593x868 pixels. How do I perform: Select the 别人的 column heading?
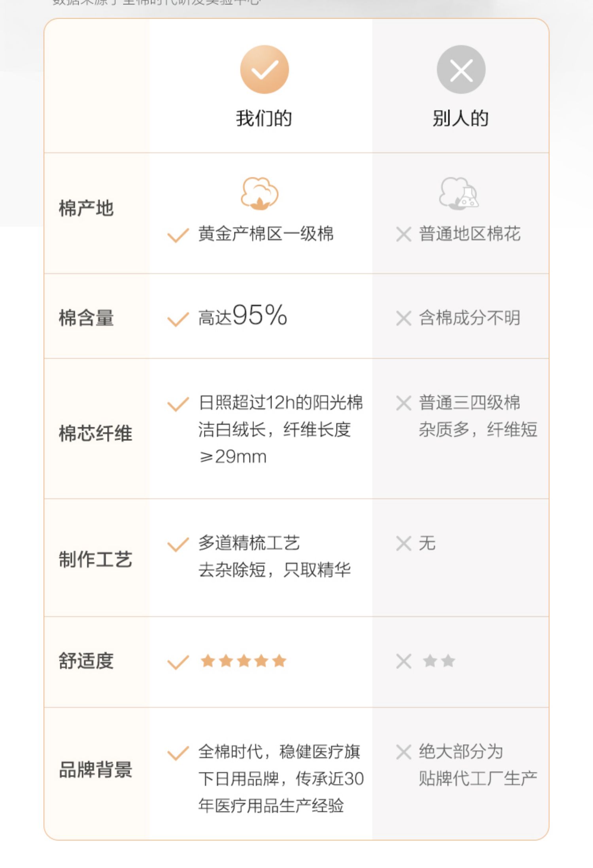pyautogui.click(x=461, y=118)
